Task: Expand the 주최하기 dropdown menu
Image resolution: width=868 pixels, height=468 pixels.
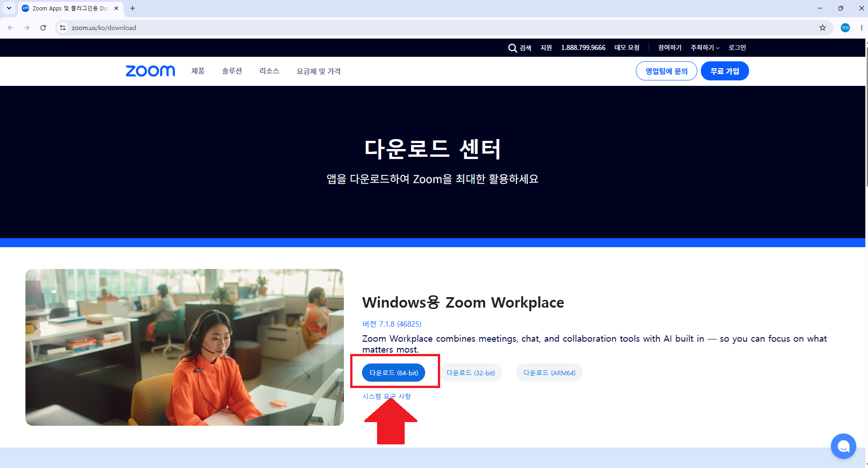Action: click(x=705, y=48)
